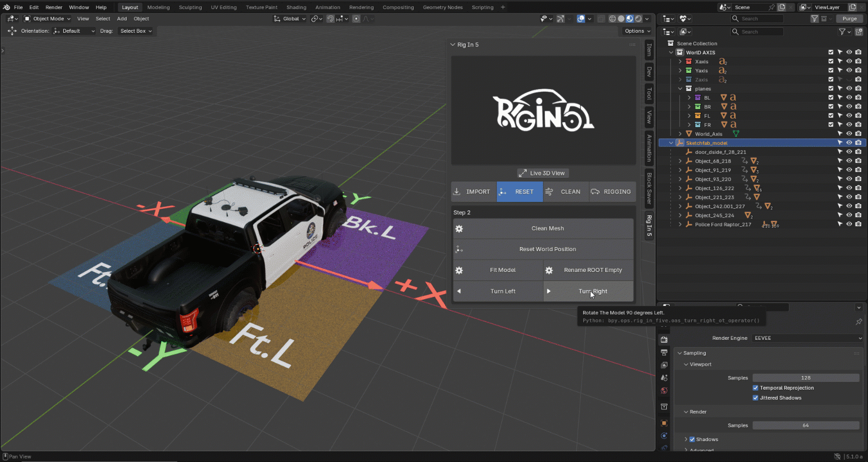Hide Police Ford Raptor_217 in viewport
868x462 pixels.
click(x=849, y=224)
